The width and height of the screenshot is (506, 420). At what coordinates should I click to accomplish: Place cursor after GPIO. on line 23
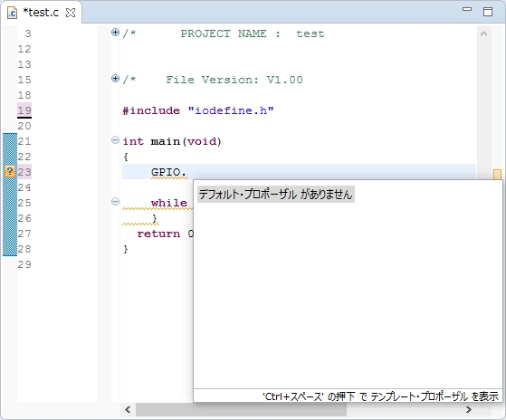(187, 172)
